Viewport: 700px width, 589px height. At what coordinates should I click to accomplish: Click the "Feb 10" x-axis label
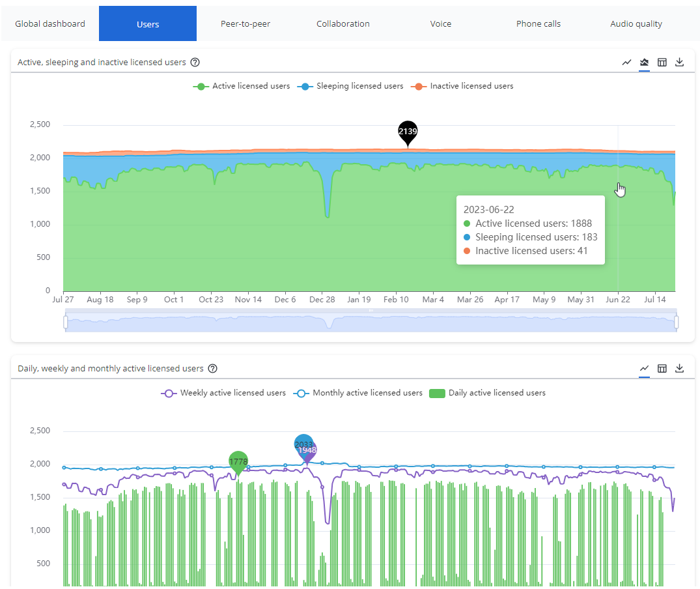pyautogui.click(x=396, y=300)
